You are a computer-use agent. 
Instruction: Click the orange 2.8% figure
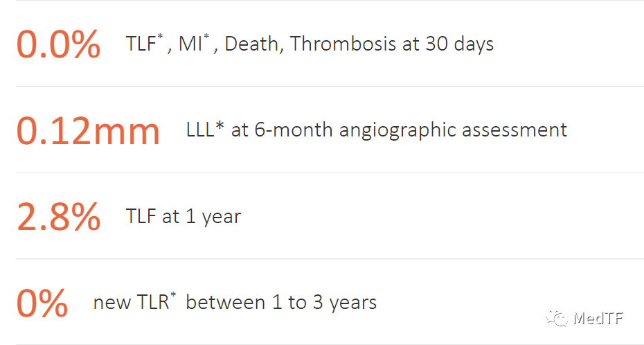click(58, 216)
